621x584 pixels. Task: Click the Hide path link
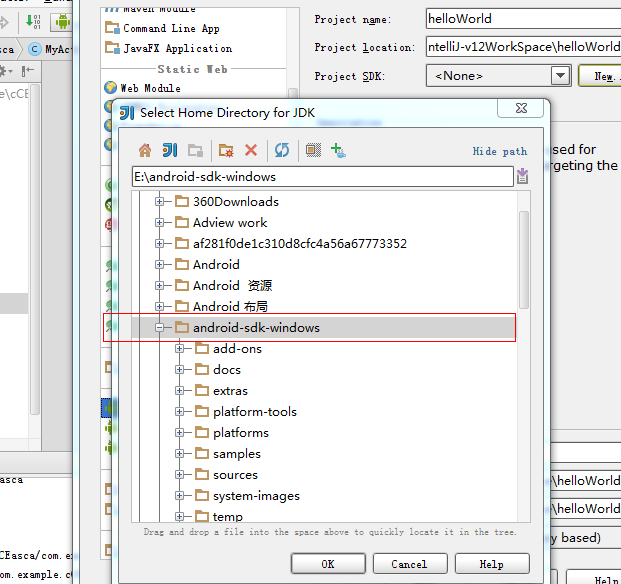(499, 152)
